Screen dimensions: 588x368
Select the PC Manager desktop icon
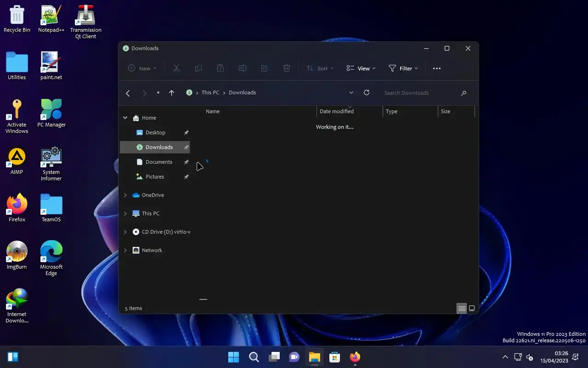click(51, 113)
